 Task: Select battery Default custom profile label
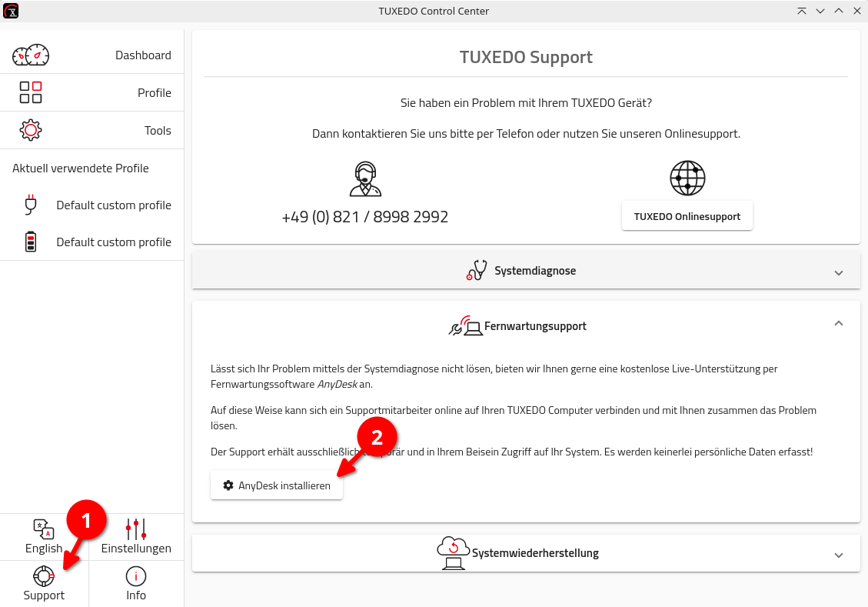(114, 242)
